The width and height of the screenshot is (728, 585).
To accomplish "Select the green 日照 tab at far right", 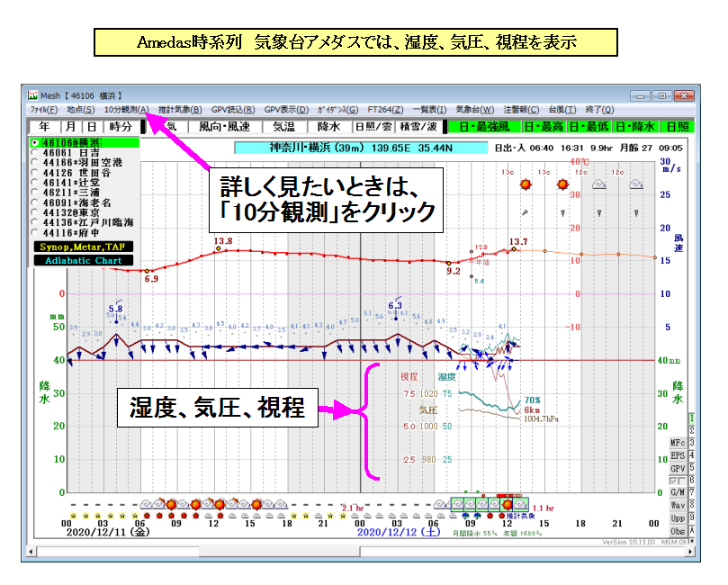I will coord(677,127).
